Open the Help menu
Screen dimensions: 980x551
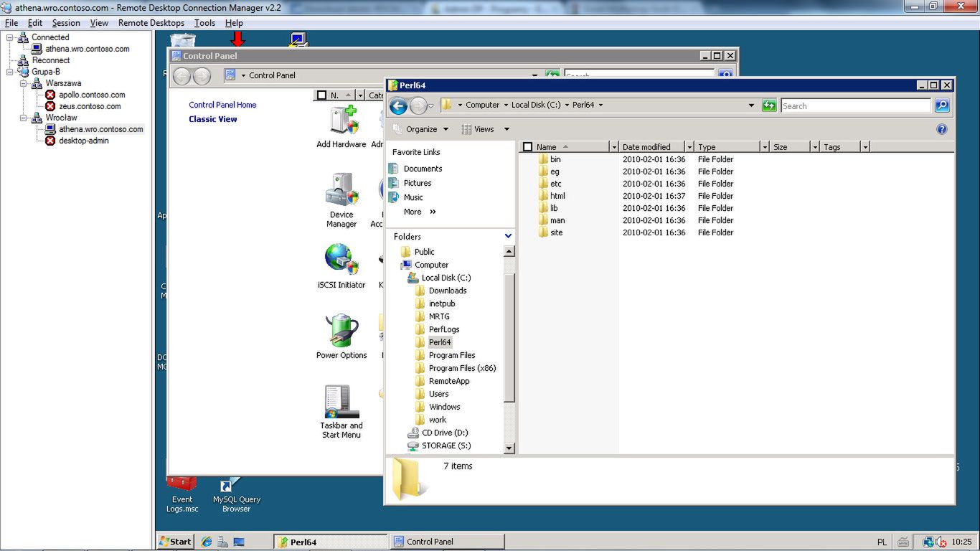(x=234, y=23)
